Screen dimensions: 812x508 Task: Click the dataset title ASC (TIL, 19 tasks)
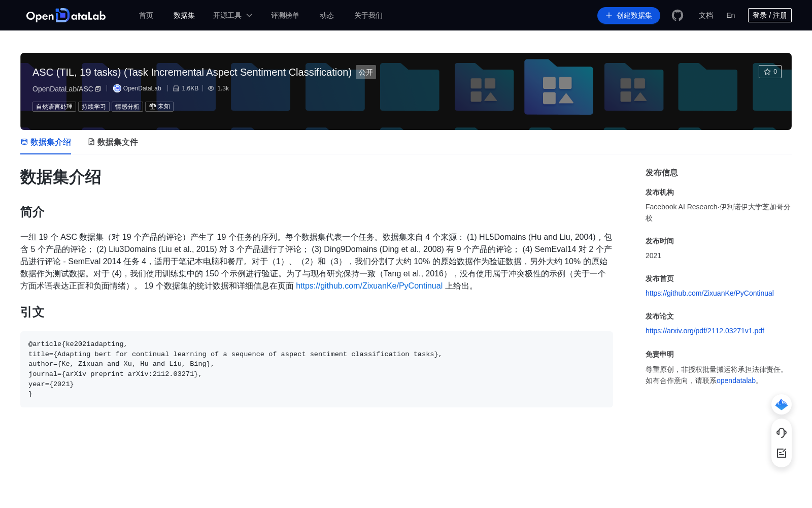192,72
